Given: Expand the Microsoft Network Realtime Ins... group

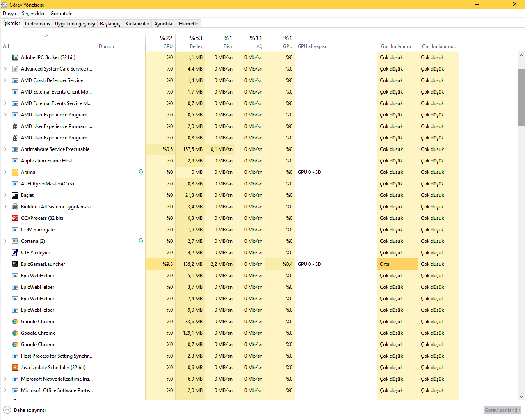Looking at the screenshot, I should click(x=5, y=379).
